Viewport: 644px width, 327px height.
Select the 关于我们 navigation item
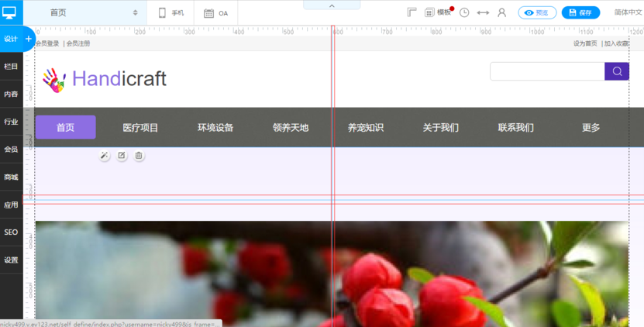pyautogui.click(x=441, y=128)
